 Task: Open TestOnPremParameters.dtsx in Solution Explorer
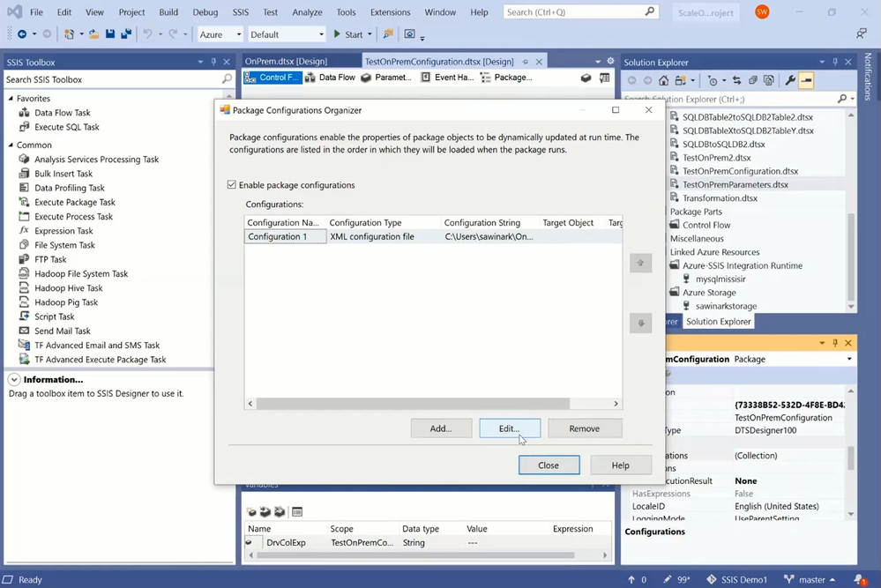click(735, 184)
